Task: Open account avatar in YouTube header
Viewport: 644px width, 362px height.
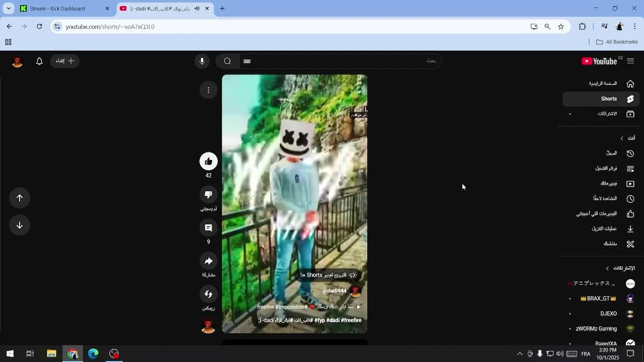Action: tap(18, 61)
